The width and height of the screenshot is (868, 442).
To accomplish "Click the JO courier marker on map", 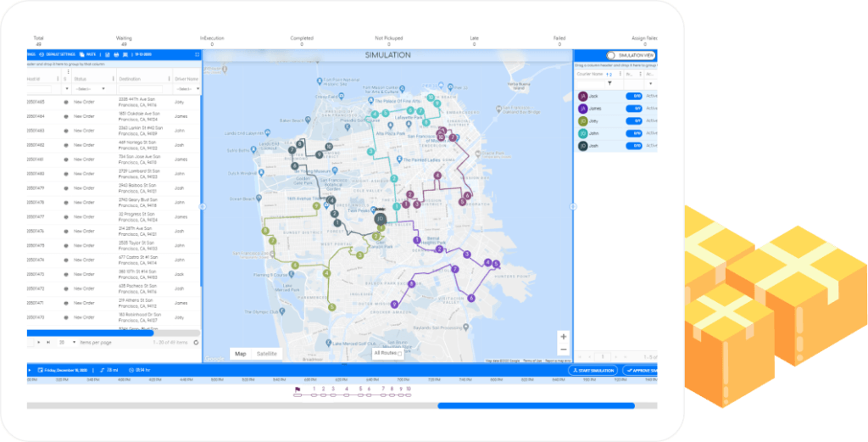I will click(x=380, y=220).
